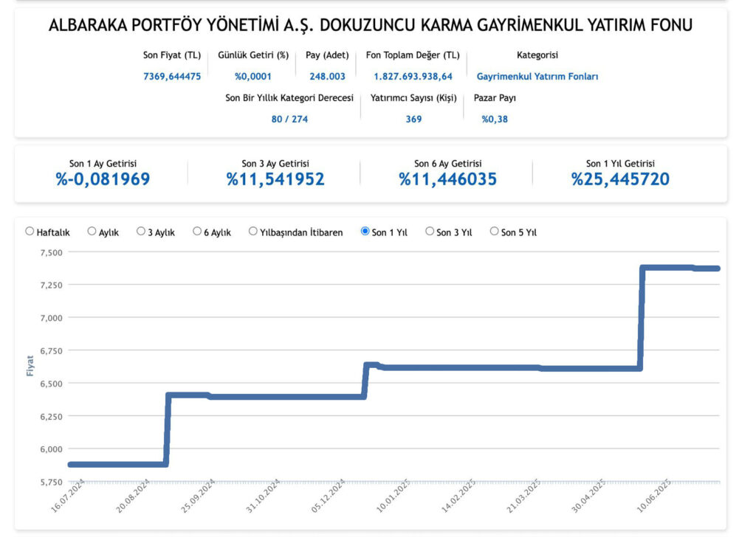Image resolution: width=756 pixels, height=537 pixels.
Task: Click the Fon Toplam Değer (TL) label
Action: 413,55
